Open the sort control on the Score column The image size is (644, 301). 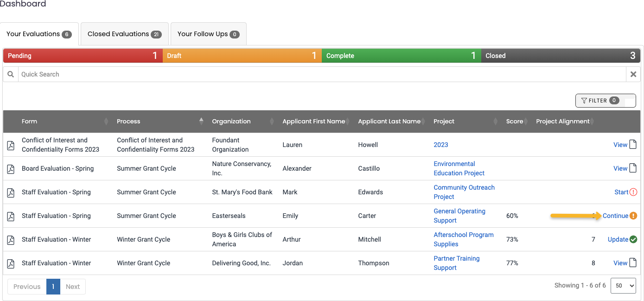(526, 122)
